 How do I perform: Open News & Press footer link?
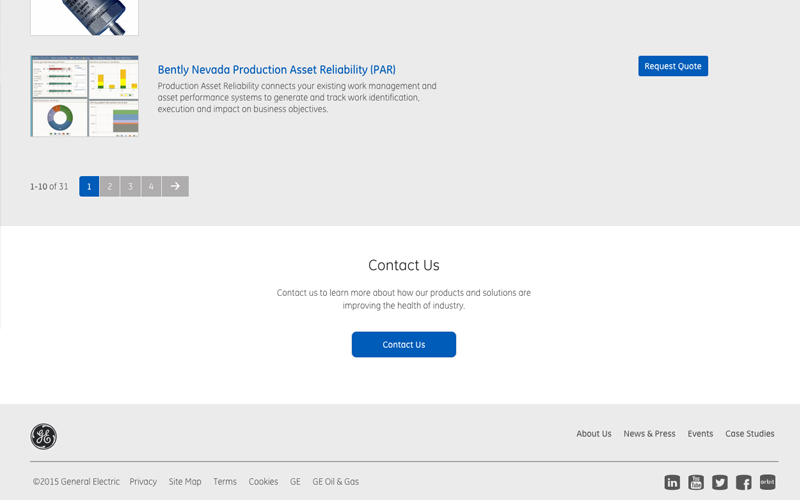click(649, 434)
